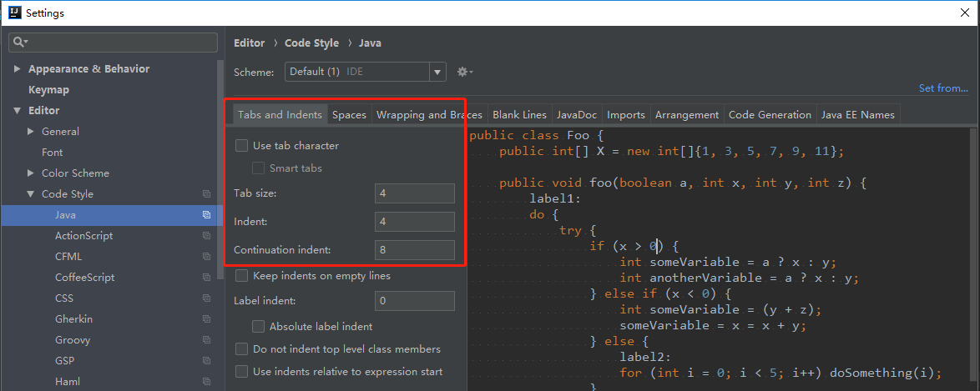Click 'label1:' in code preview

555,199
